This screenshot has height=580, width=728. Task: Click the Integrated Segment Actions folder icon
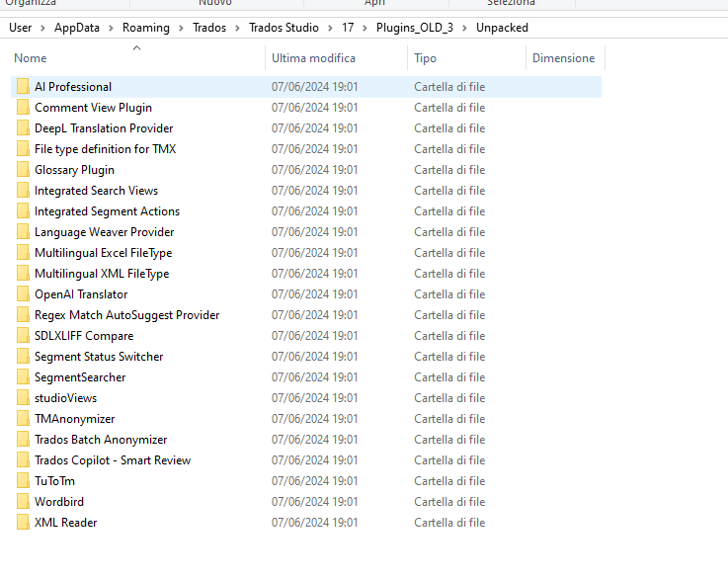point(23,211)
